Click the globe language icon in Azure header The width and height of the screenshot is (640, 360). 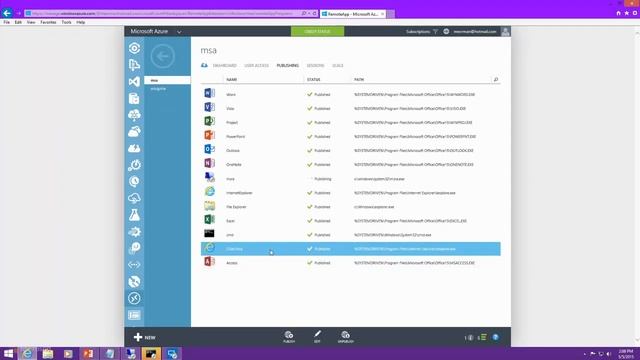pyautogui.click(x=446, y=31)
